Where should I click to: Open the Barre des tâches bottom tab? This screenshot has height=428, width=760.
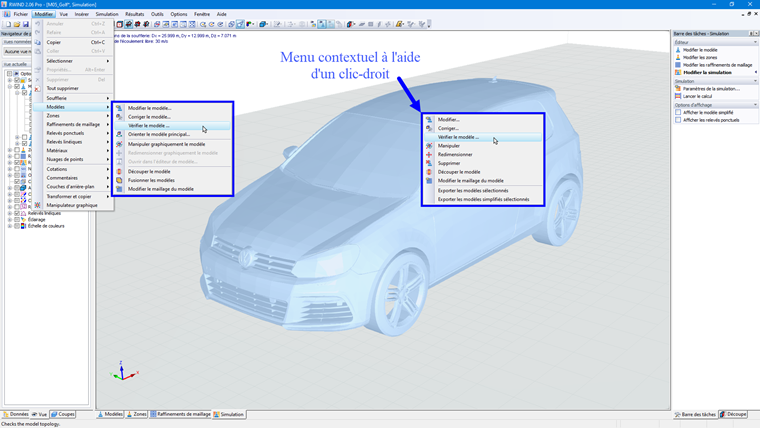tap(695, 414)
